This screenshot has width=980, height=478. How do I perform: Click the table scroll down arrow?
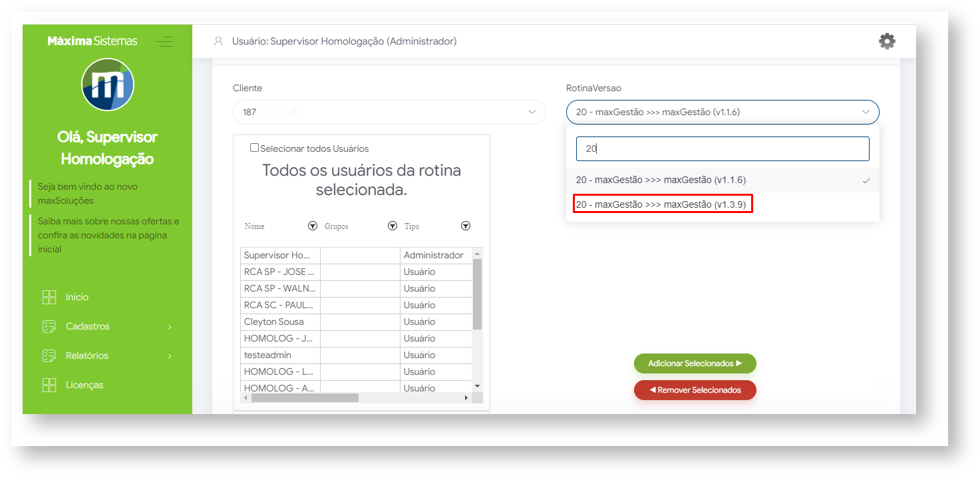(x=477, y=386)
